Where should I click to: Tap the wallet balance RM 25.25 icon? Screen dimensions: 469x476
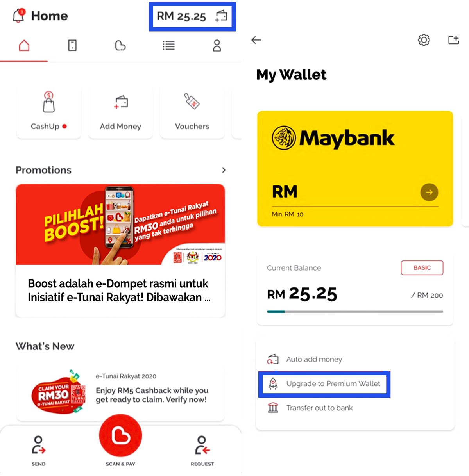(x=222, y=16)
